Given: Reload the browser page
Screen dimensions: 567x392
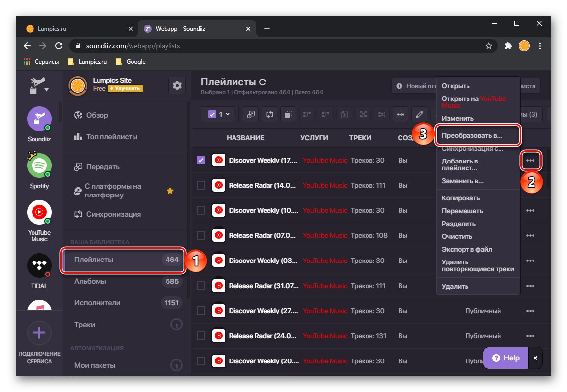Looking at the screenshot, I should [59, 46].
